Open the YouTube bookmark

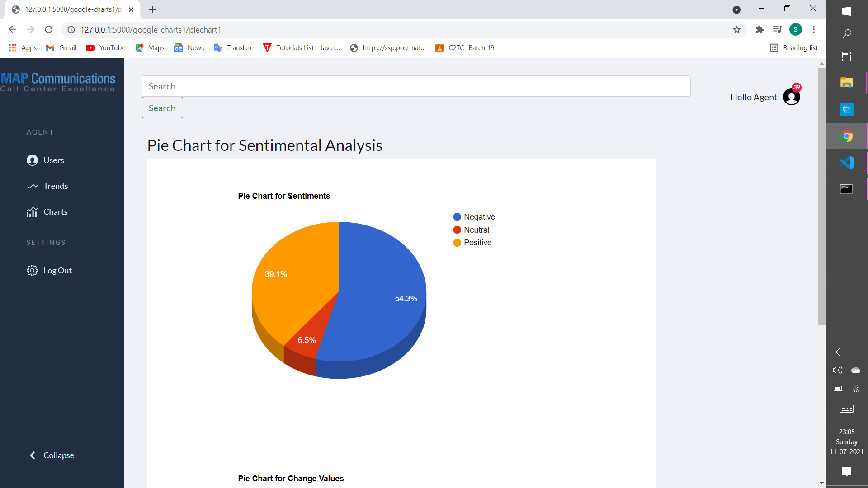[x=105, y=47]
